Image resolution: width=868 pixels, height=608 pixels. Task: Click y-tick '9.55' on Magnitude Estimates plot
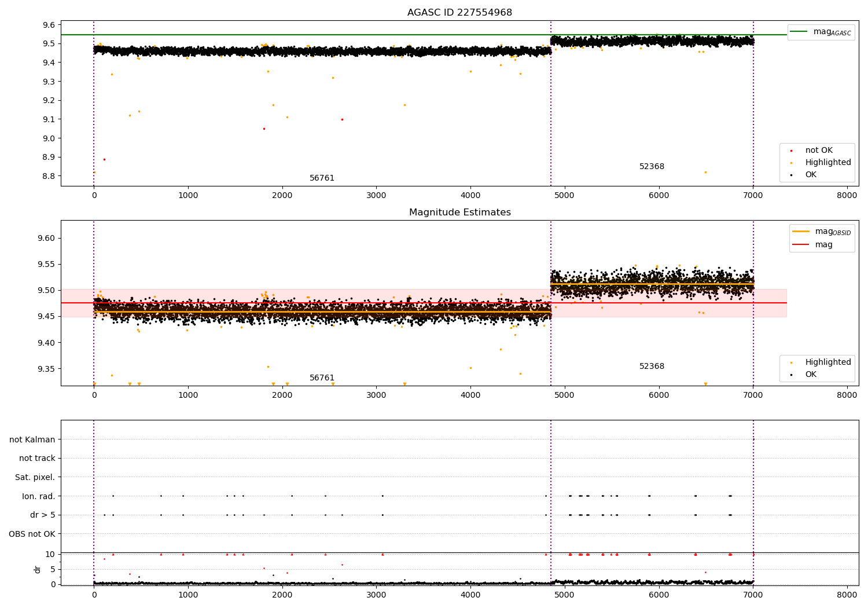[47, 265]
